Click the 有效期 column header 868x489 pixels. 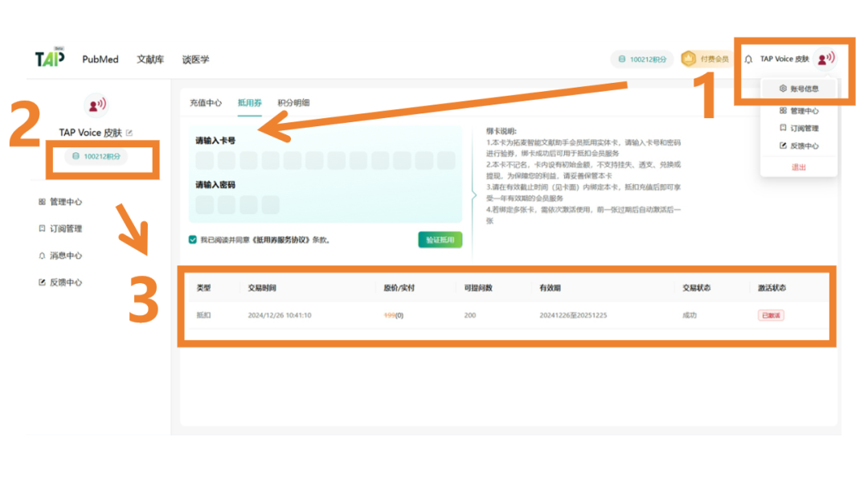coord(551,288)
